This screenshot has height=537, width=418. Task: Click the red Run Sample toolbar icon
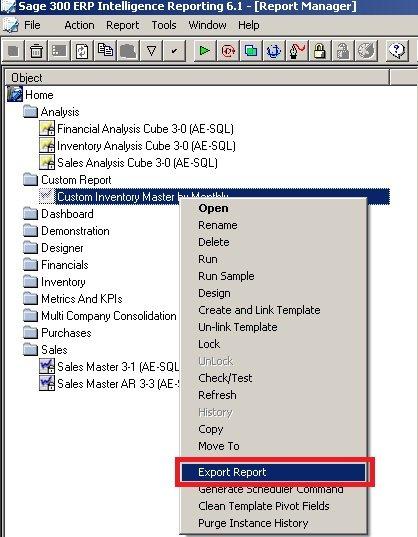228,51
